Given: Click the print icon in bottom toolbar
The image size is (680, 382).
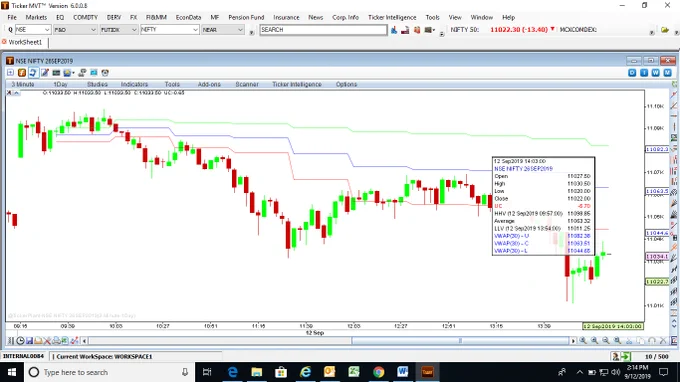Looking at the screenshot, I should click(56, 341).
